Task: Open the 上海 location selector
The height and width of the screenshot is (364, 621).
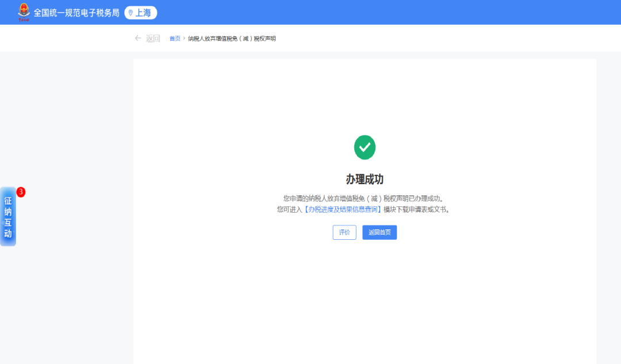Action: (141, 13)
